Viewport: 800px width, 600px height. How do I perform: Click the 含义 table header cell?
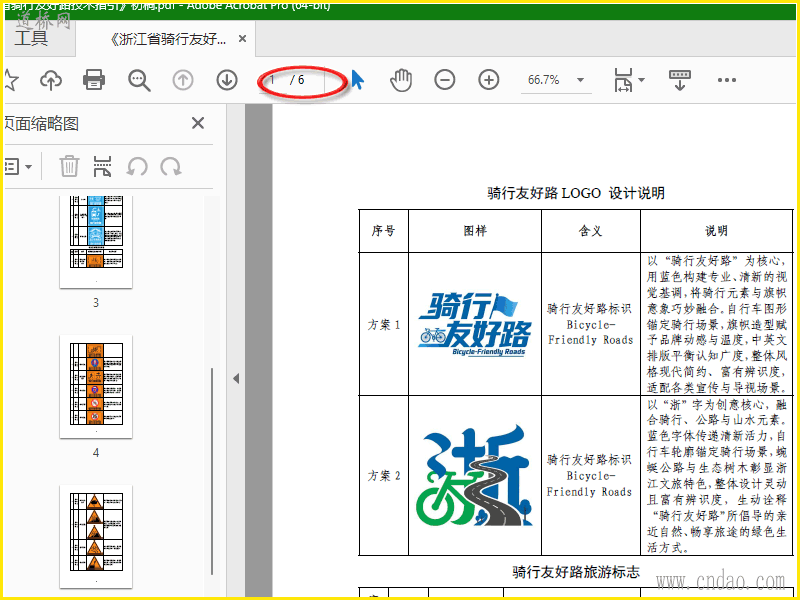[x=591, y=231]
